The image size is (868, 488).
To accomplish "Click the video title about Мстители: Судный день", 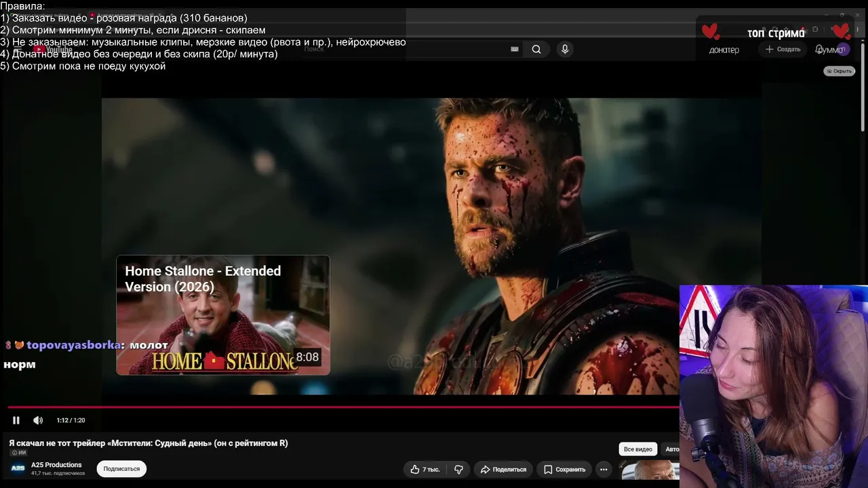I will click(149, 443).
